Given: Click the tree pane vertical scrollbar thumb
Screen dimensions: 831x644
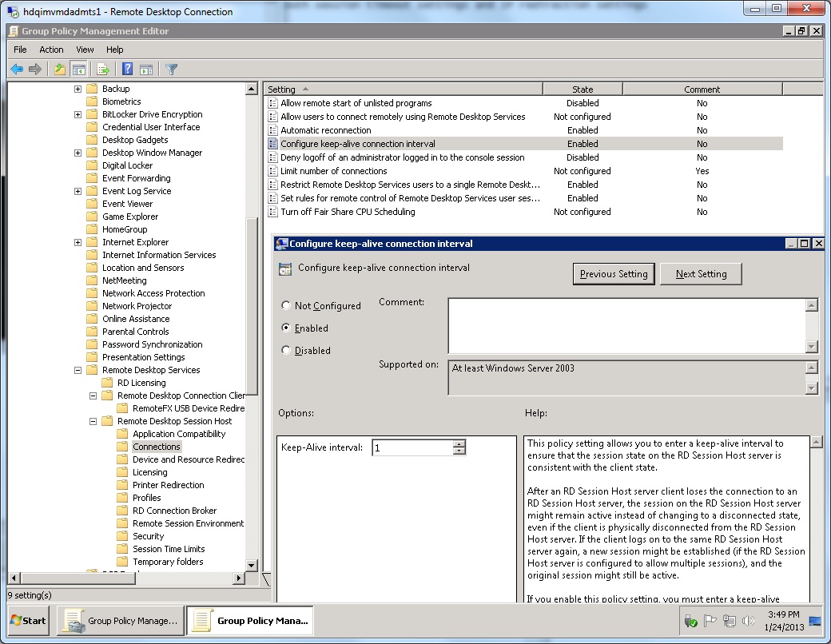Looking at the screenshot, I should [x=252, y=306].
